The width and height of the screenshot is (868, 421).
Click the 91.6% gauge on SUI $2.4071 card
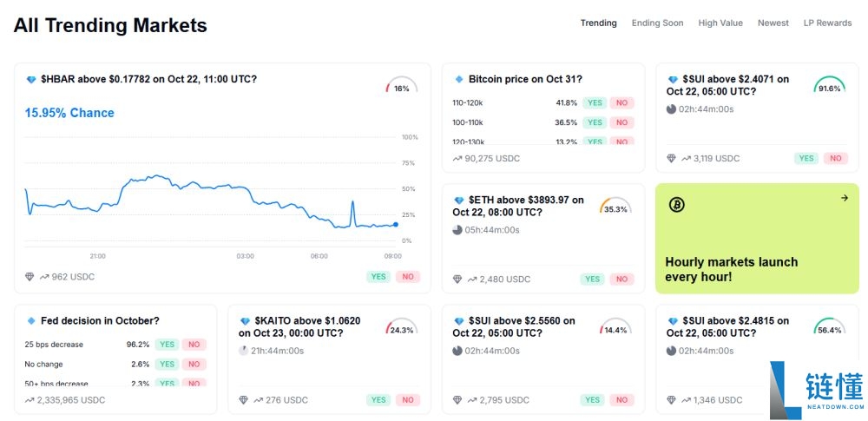(x=829, y=87)
